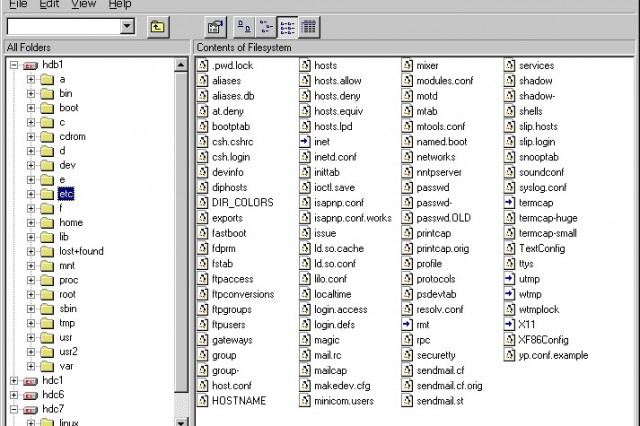
Task: Collapse the hdb1 drive tree node
Action: click(13, 65)
